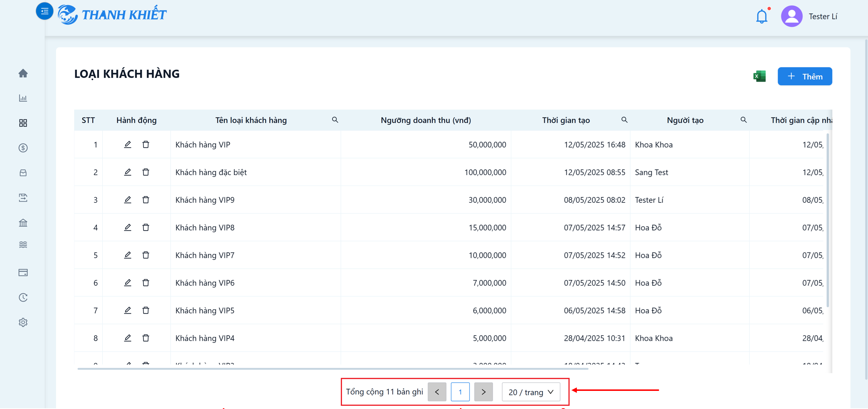Click the vertical table scrollbar
Image resolution: width=868 pixels, height=409 pixels.
click(828, 220)
